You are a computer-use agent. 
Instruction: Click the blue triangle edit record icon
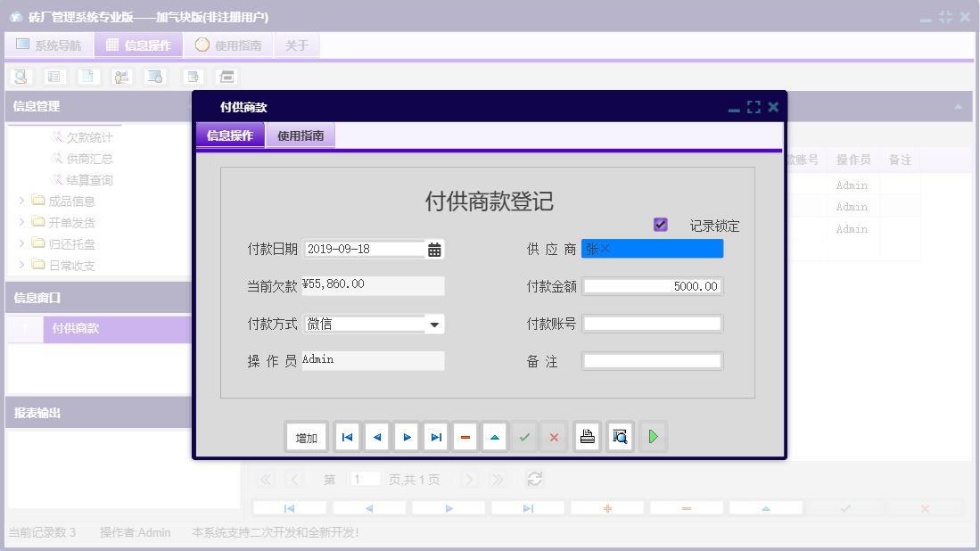495,436
